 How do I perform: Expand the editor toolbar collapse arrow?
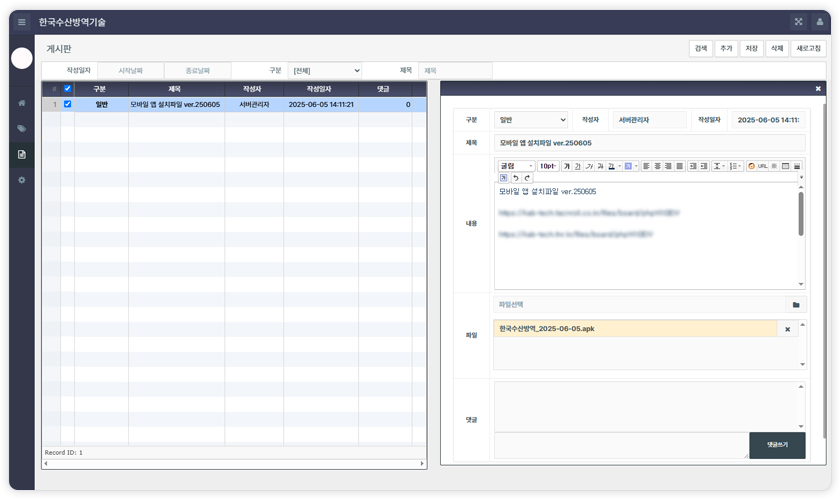[801, 177]
